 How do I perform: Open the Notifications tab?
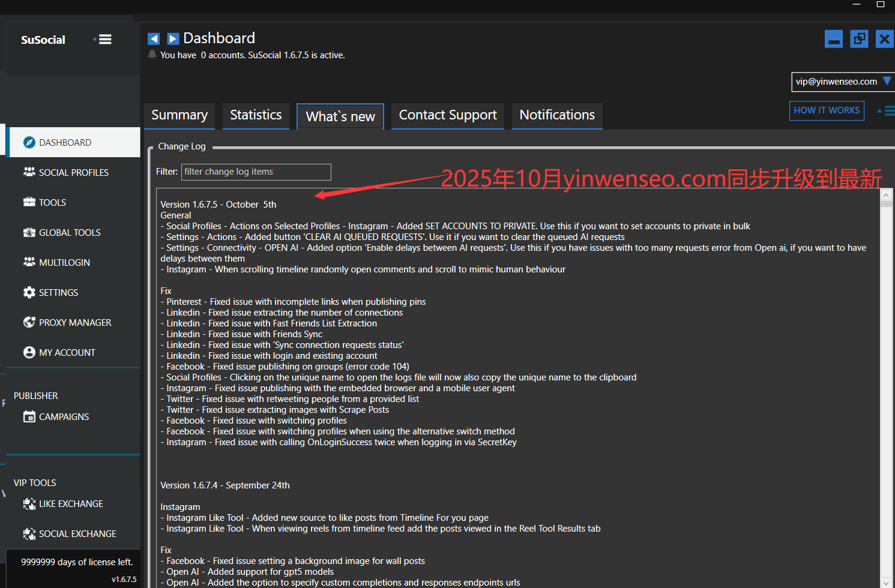pos(556,115)
